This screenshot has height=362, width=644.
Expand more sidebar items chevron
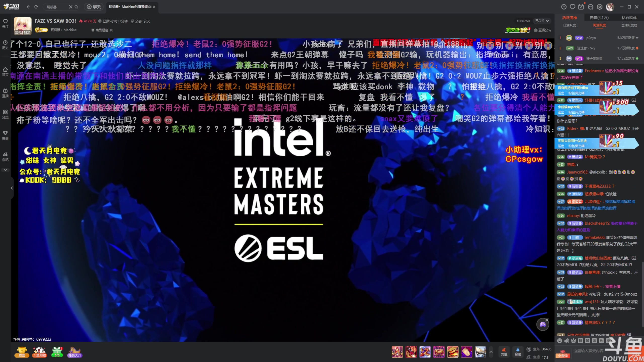pos(5,170)
